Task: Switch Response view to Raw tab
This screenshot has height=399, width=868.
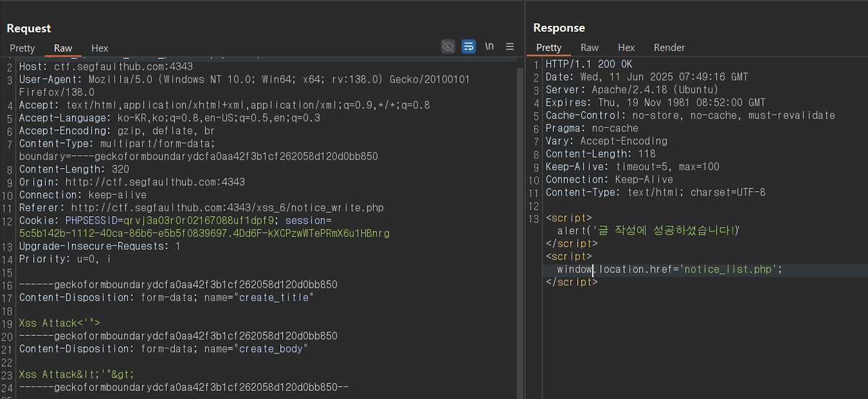Action: [589, 47]
